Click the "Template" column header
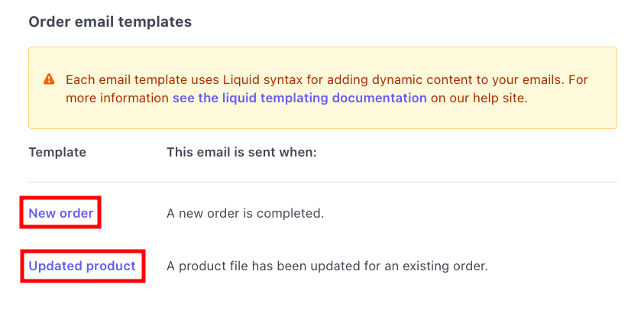The width and height of the screenshot is (644, 310). [x=57, y=152]
